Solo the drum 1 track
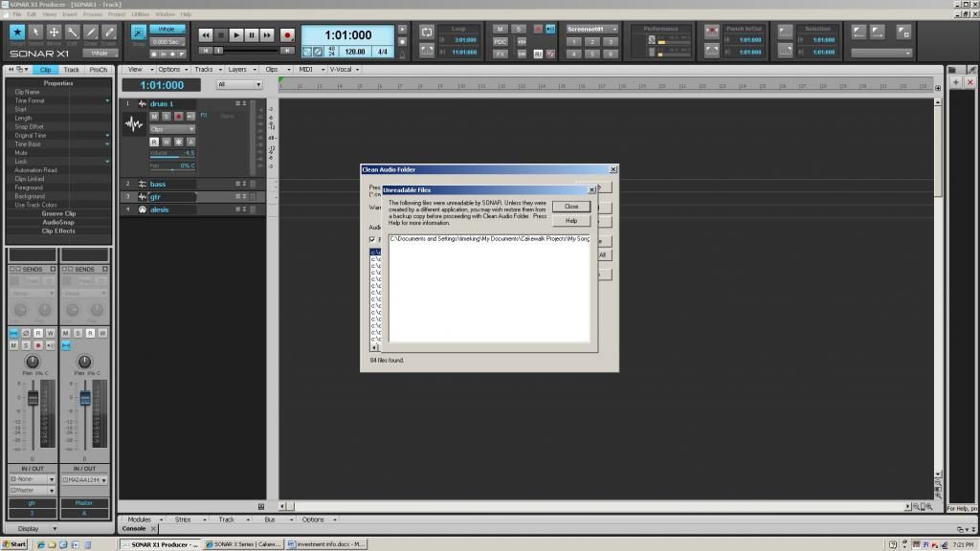Viewport: 980px width, 551px height. pos(166,116)
